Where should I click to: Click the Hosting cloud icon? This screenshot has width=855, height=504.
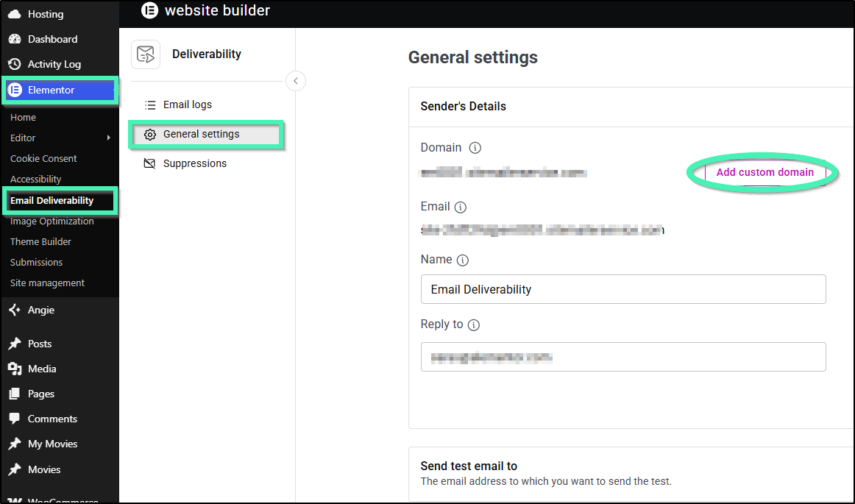coord(15,14)
